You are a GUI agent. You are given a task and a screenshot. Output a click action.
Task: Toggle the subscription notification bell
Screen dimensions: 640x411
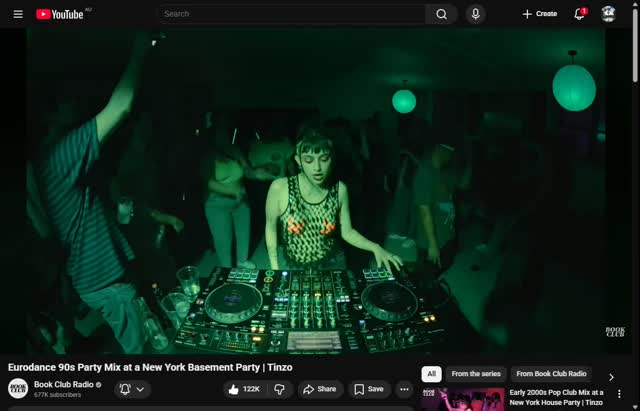pyautogui.click(x=125, y=389)
